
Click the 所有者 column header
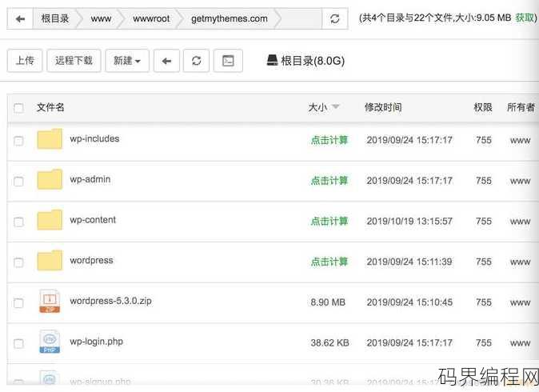(x=521, y=107)
